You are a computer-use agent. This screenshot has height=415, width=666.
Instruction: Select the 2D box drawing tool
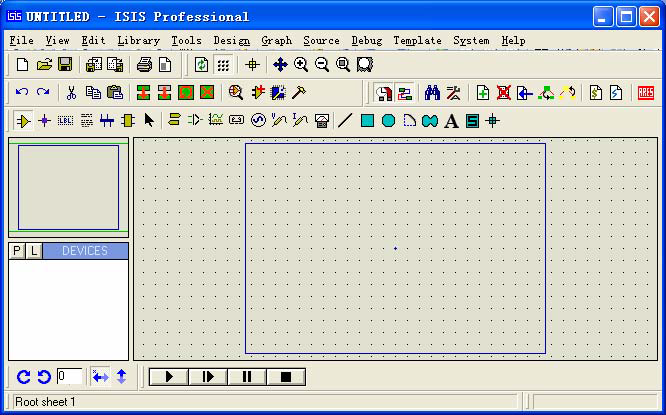coord(367,121)
